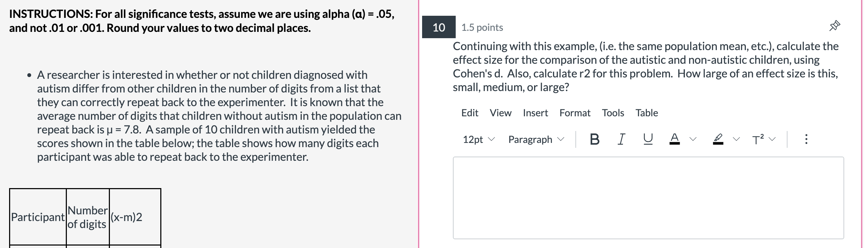
Task: Open the 12pt font size dropdown
Action: [x=478, y=139]
